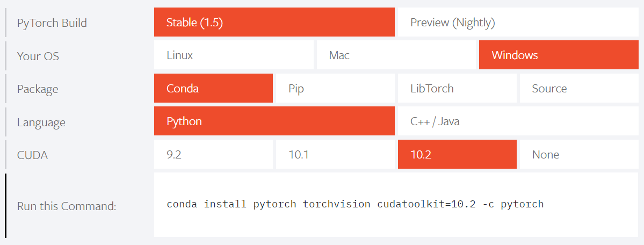This screenshot has height=245, width=644.
Task: Click the conda install command text
Action: (355, 204)
